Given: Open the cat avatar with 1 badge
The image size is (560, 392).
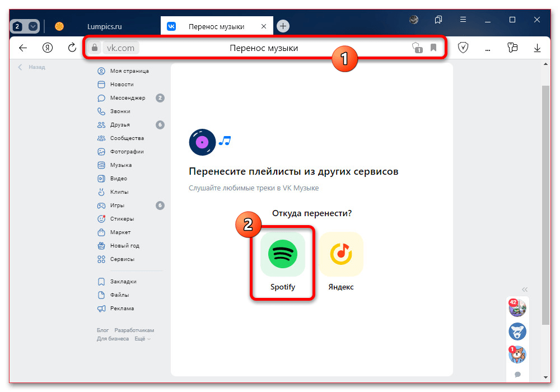Looking at the screenshot, I should click(517, 354).
